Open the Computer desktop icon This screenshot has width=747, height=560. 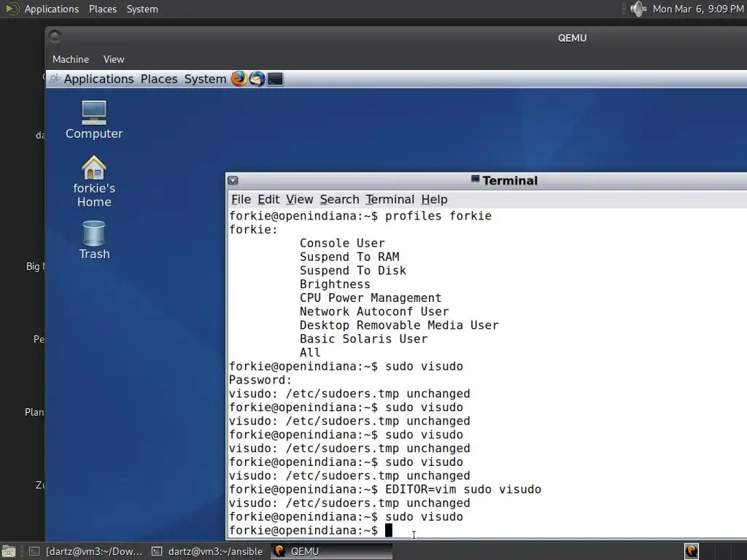pyautogui.click(x=94, y=120)
